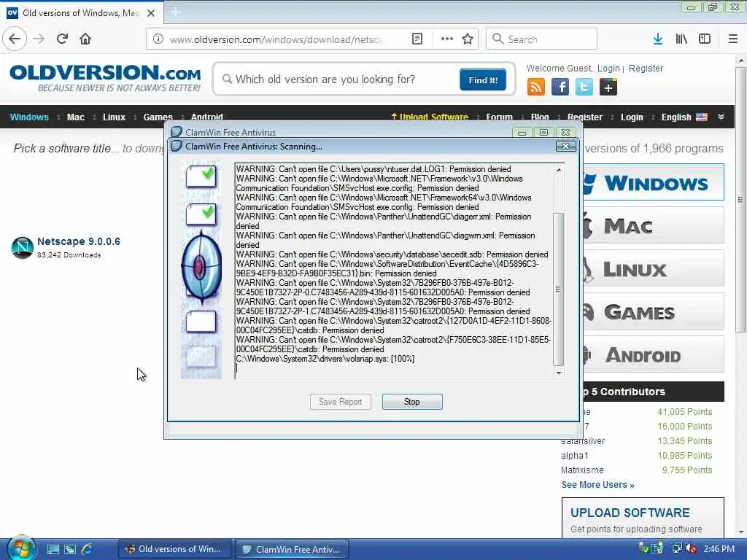Click the scan log scroll-up arrow
Viewport: 747px width, 560px height.
pos(558,169)
